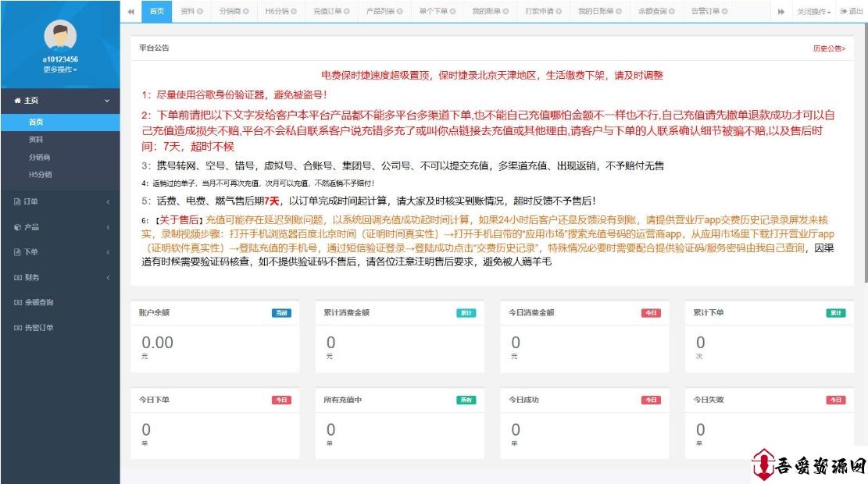Click the document icon beside 下单 in sidebar

[17, 252]
